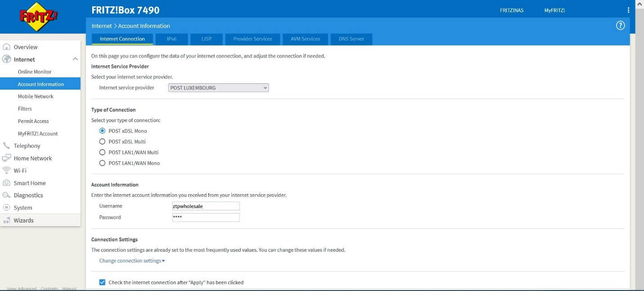Click the Telephony phone icon
The image size is (644, 291).
[6, 146]
